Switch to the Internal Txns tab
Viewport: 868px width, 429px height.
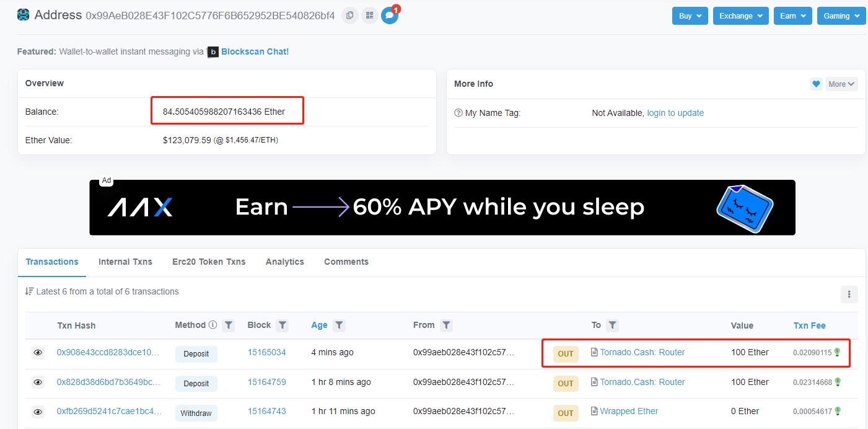pos(125,262)
